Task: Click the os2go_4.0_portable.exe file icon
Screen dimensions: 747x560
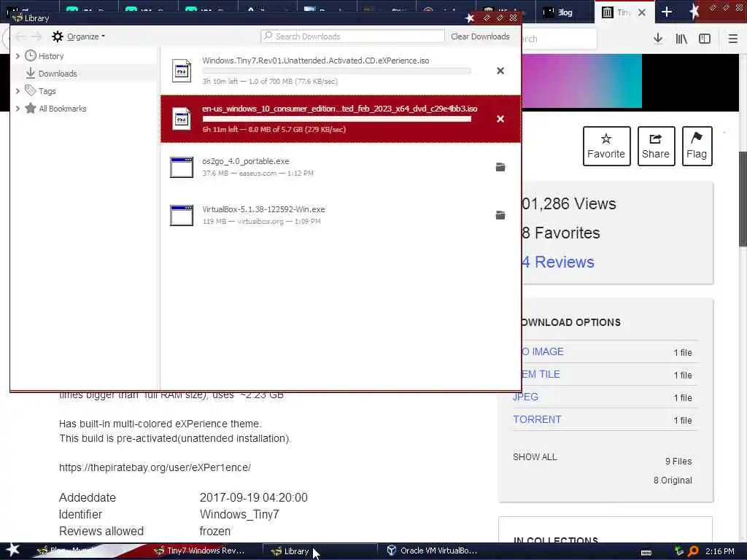Action: [182, 167]
